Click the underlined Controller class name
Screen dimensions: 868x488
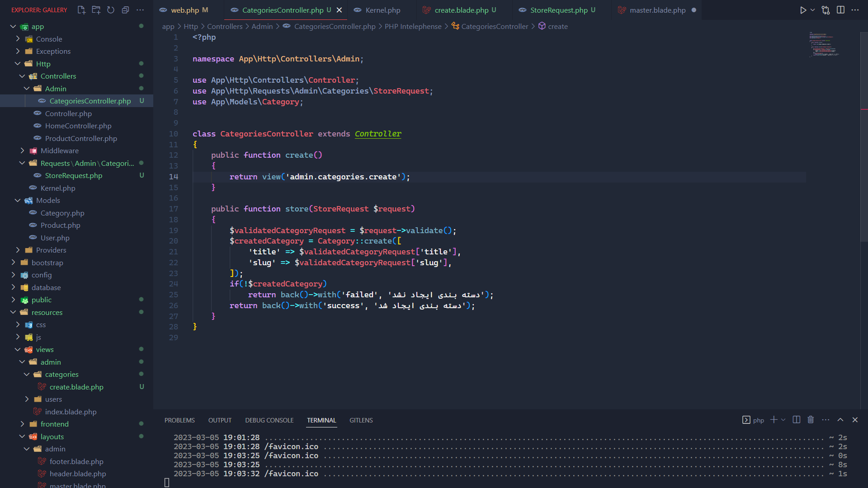378,134
